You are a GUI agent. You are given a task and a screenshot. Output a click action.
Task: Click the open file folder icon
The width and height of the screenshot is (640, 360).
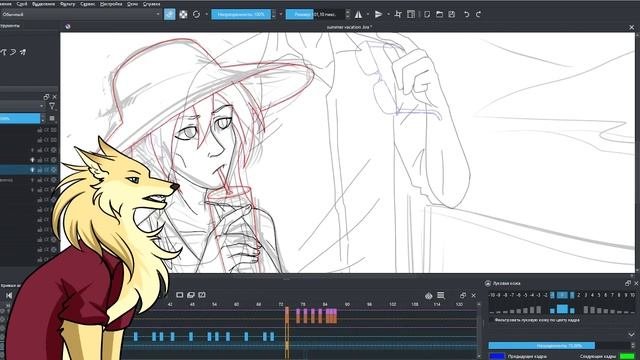click(x=440, y=14)
